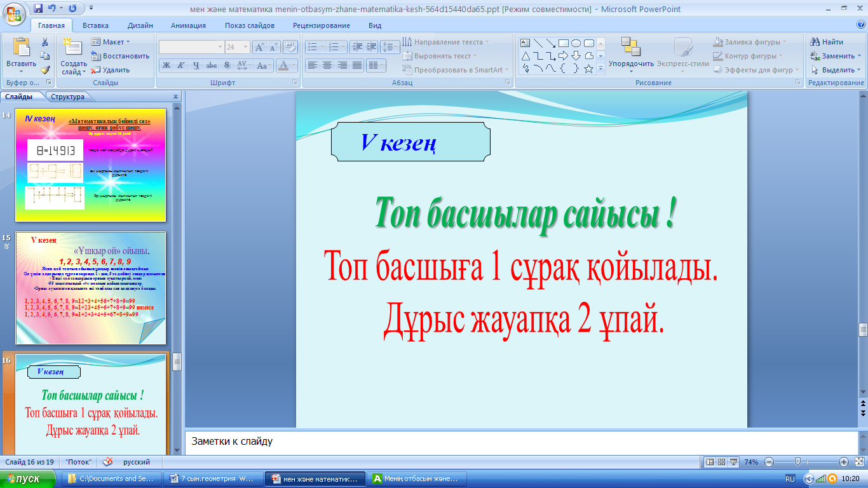Select the right arrow shape

pyautogui.click(x=564, y=56)
